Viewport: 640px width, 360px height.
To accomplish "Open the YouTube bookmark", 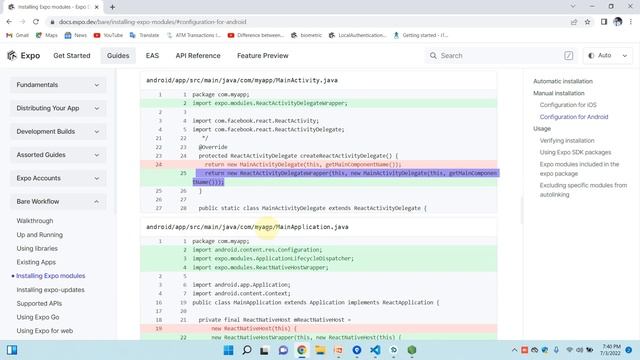I will pyautogui.click(x=108, y=35).
